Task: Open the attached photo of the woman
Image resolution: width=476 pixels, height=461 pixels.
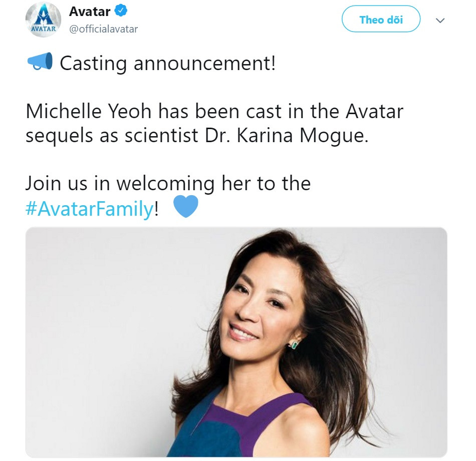Action: point(236,341)
